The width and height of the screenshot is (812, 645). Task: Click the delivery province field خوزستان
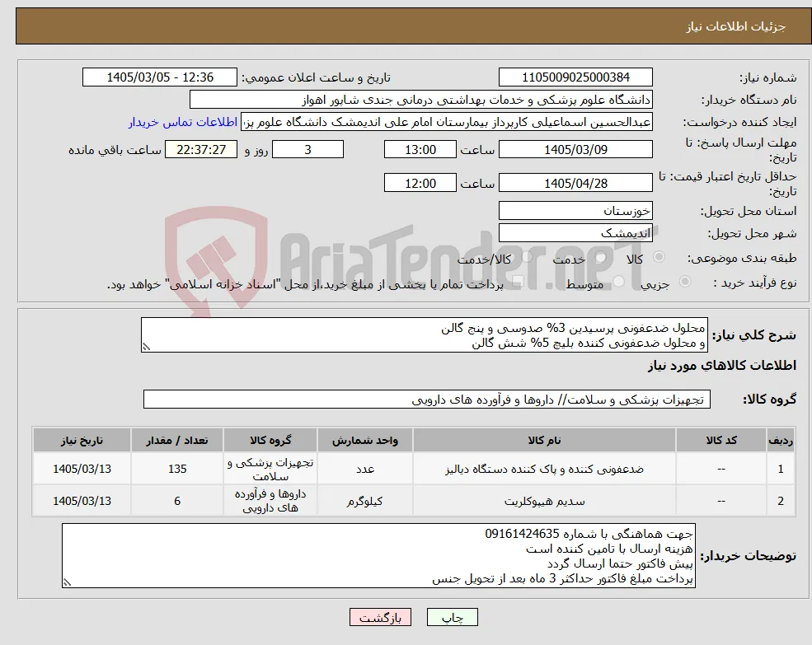tap(575, 210)
